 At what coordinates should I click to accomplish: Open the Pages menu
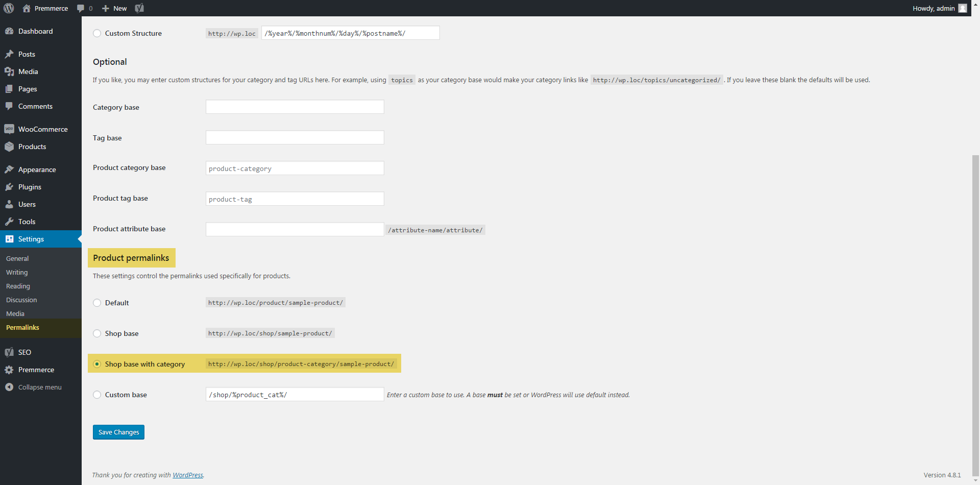point(41,89)
